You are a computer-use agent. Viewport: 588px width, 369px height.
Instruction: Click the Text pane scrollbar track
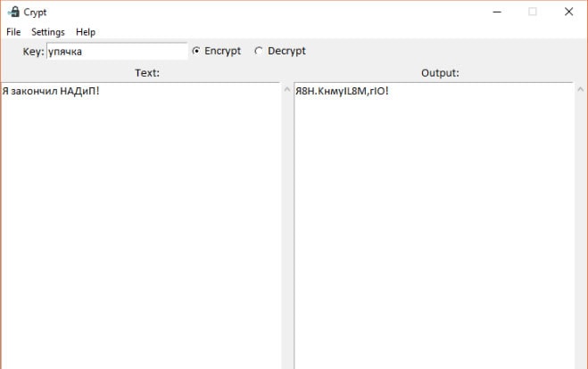[287, 232]
